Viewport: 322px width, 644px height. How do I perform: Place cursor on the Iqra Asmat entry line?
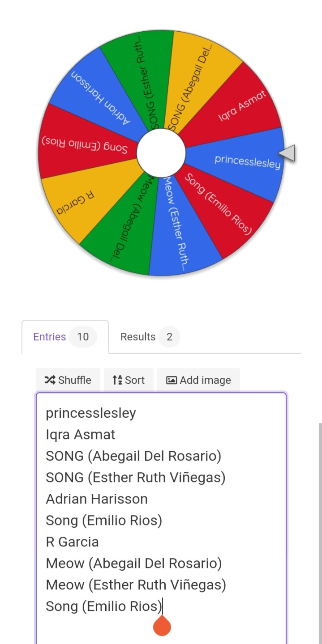pos(81,434)
